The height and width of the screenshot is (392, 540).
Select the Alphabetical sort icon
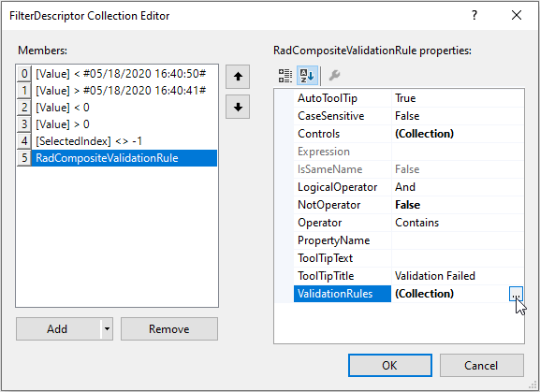(x=307, y=76)
